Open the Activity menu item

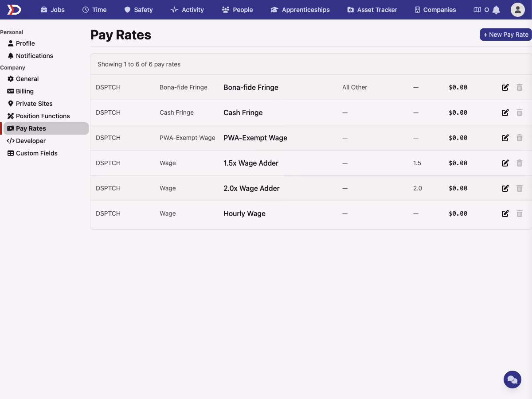tap(187, 10)
